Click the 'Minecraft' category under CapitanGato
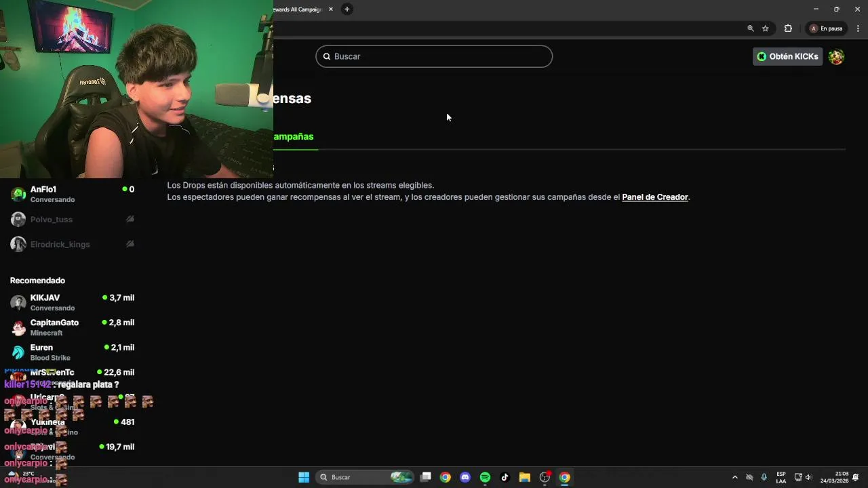 46,333
